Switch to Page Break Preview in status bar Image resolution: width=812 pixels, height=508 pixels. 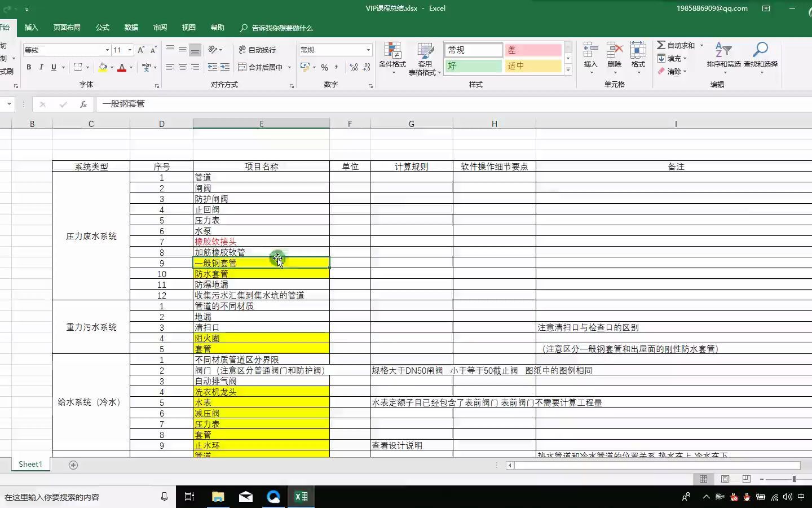coord(747,479)
